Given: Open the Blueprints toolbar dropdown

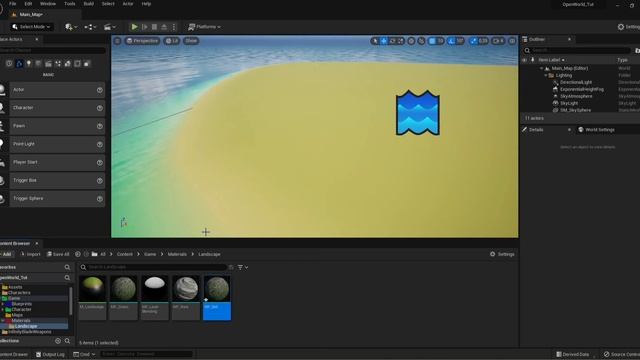Looking at the screenshot, I should [x=90, y=27].
